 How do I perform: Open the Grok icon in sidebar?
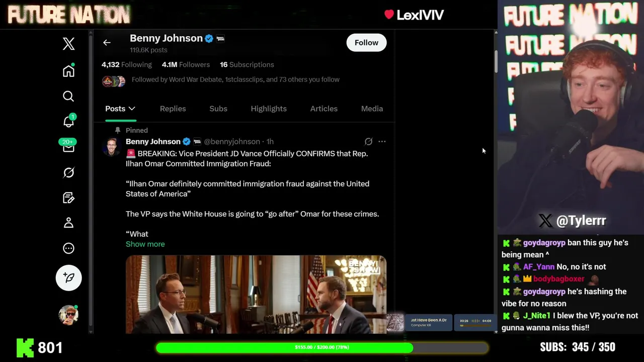(69, 172)
